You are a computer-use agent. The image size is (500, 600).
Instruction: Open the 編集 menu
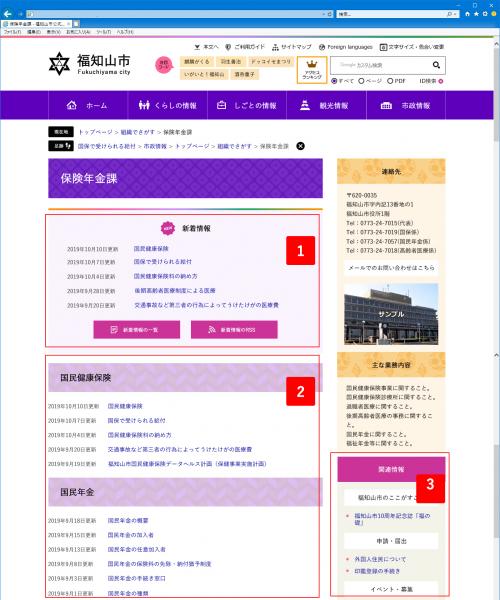tap(34, 32)
